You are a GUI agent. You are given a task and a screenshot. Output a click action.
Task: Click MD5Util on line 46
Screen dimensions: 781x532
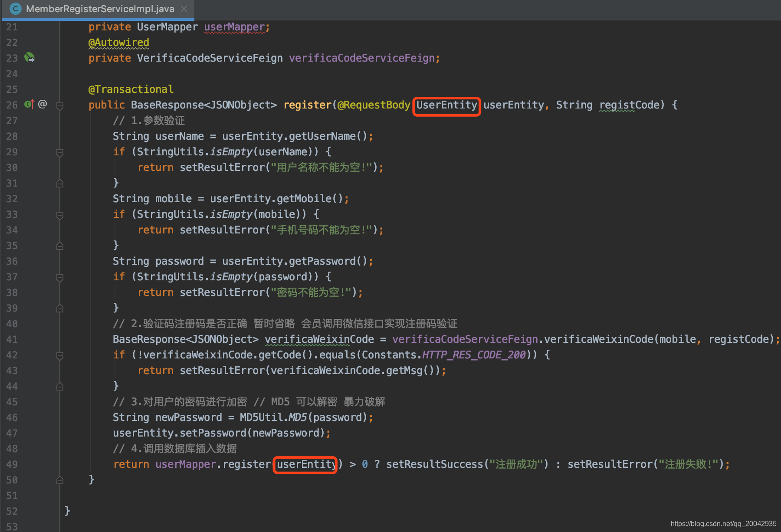tap(261, 417)
